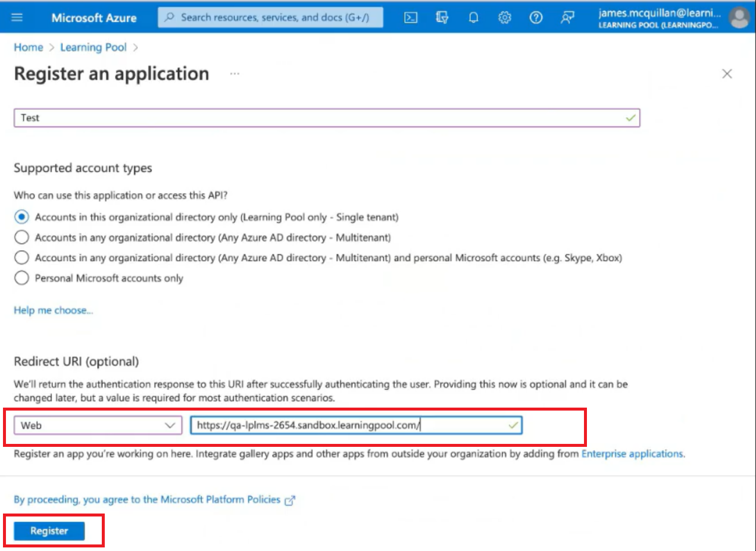756x551 pixels.
Task: Open the Azure portal hamburger menu
Action: tap(17, 17)
